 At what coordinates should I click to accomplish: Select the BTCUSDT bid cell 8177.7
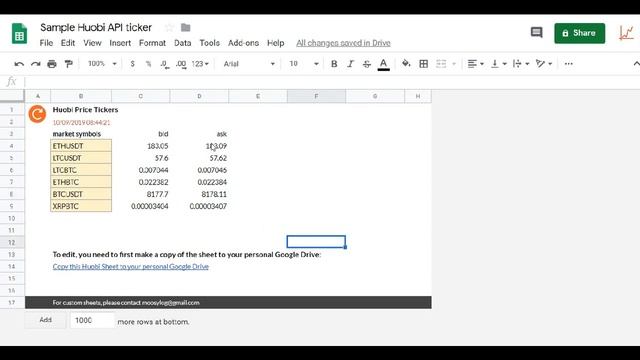coord(140,194)
